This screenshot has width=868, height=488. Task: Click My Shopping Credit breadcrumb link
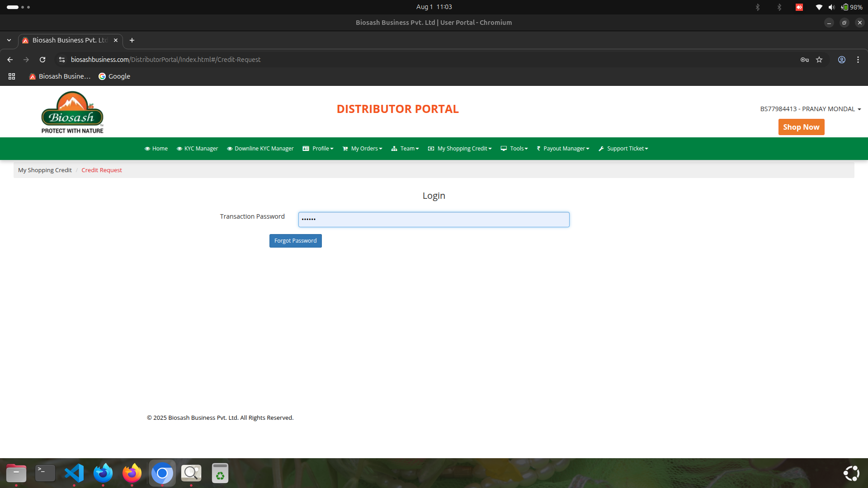click(45, 170)
